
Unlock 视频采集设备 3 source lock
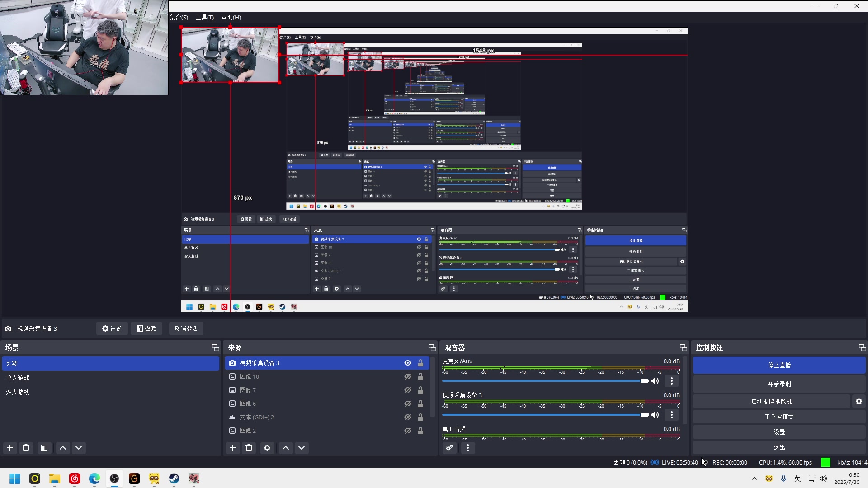[420, 363]
